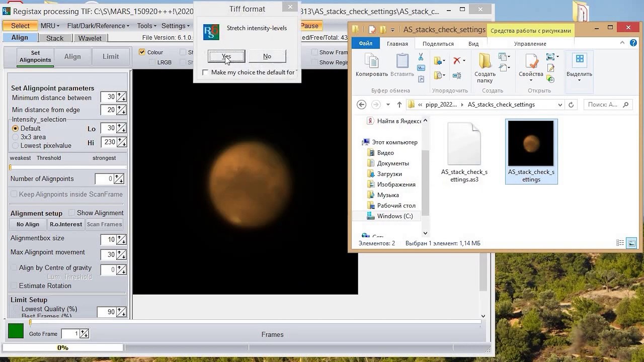
Task: Click the Explorer Help question mark icon
Action: pos(633,43)
